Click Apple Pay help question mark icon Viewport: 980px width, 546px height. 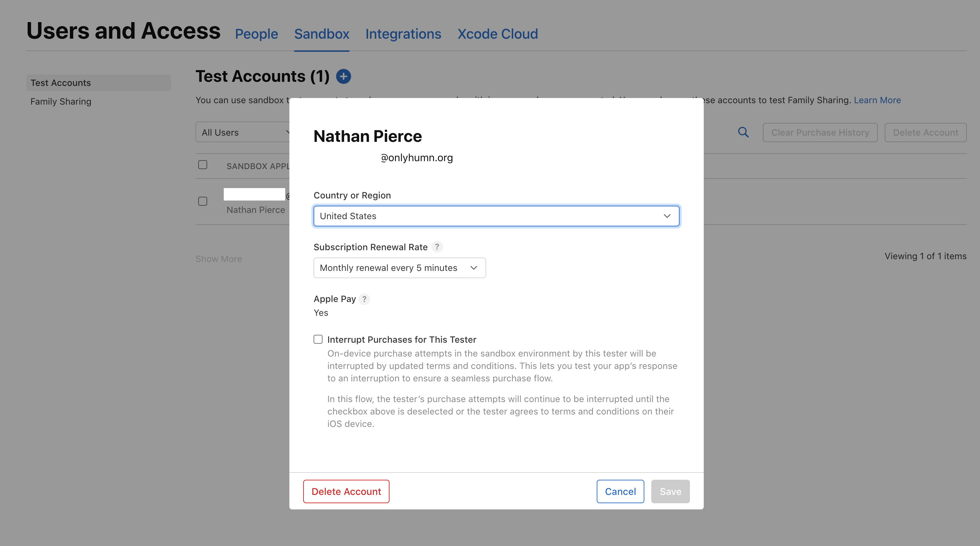point(364,299)
